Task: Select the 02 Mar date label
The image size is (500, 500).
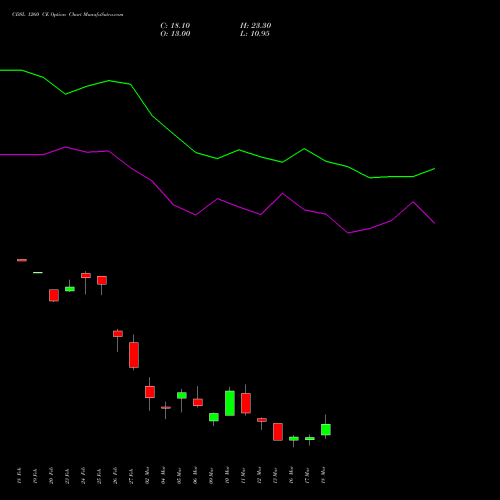Action: tap(147, 476)
